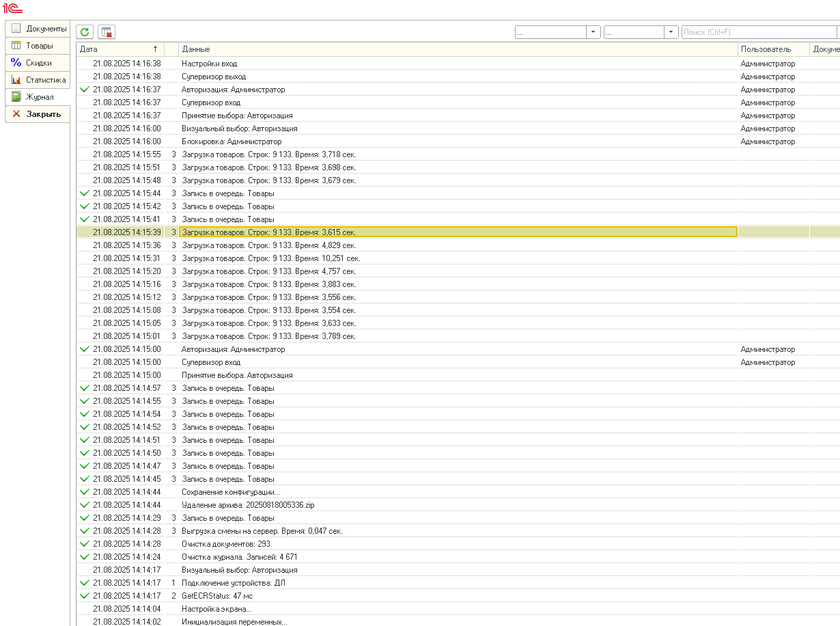Select the row Настройки вход
This screenshot has width=840, height=626.
click(458, 64)
